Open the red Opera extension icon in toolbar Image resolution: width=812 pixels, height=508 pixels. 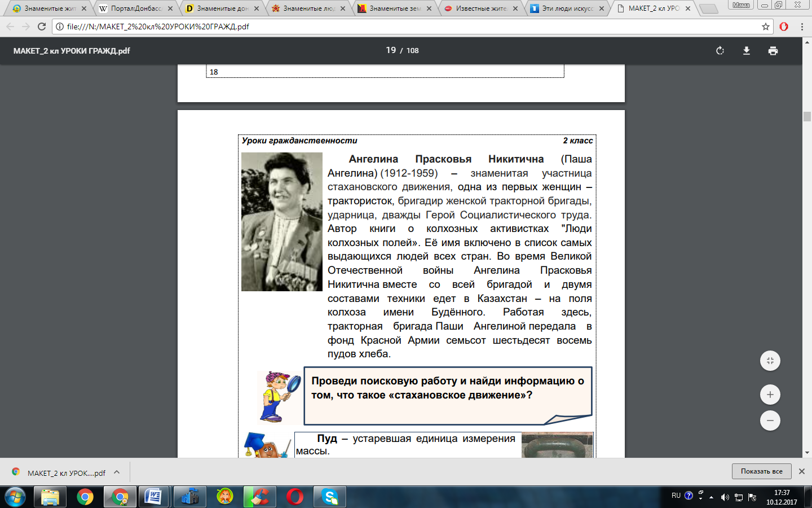[x=784, y=27]
